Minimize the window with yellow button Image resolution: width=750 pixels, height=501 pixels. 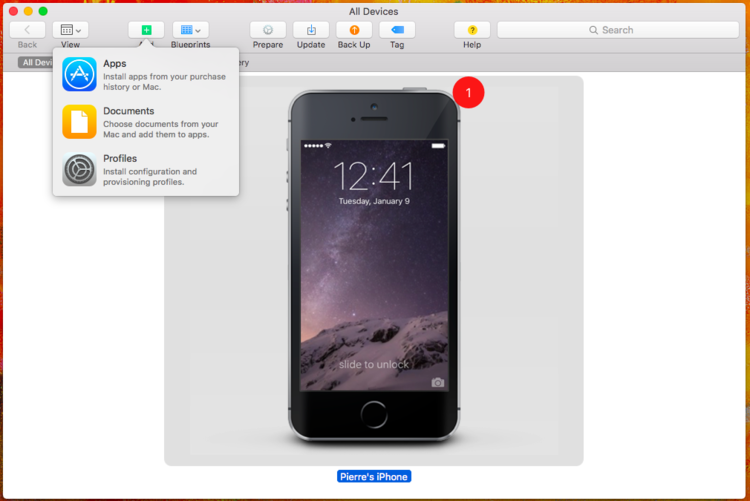click(x=28, y=11)
